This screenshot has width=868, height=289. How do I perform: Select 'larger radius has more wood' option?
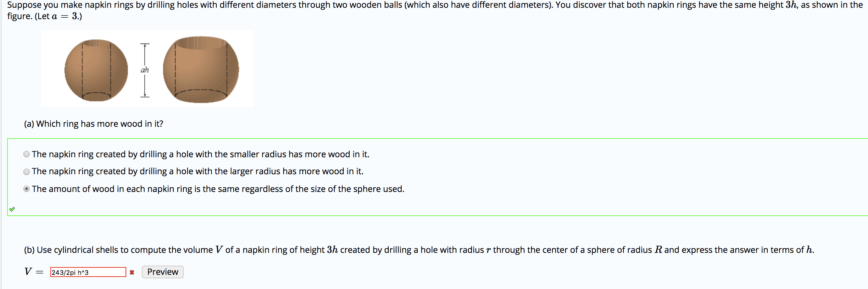(26, 171)
